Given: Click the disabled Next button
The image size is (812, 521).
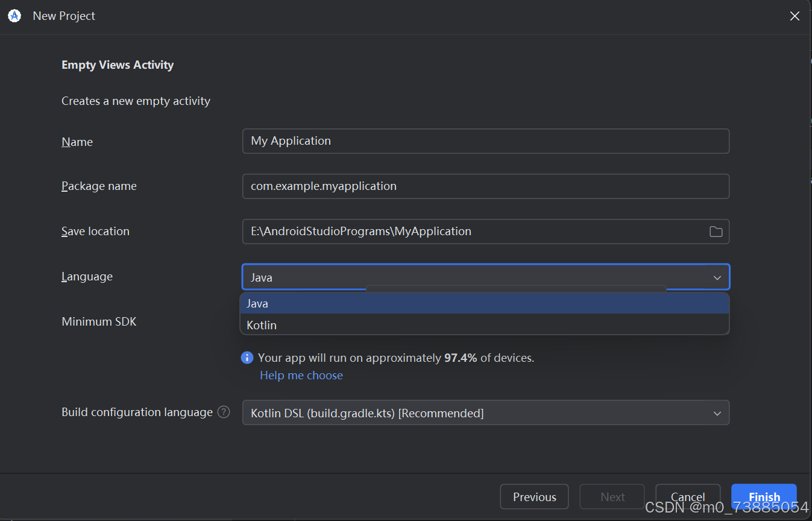Looking at the screenshot, I should pyautogui.click(x=612, y=497).
